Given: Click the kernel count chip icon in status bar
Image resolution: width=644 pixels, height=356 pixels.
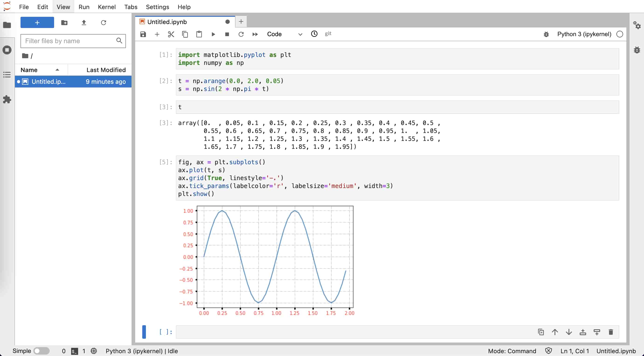Looking at the screenshot, I should (x=94, y=351).
